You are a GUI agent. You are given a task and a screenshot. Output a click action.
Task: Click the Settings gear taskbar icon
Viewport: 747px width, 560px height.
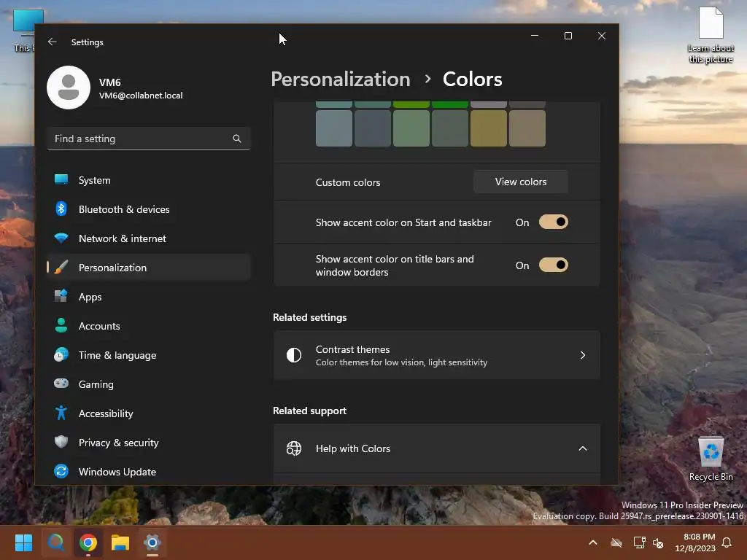(152, 542)
